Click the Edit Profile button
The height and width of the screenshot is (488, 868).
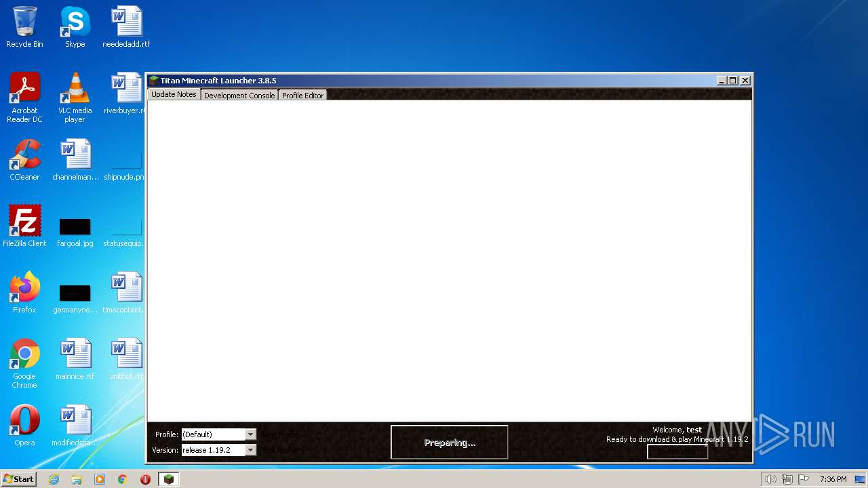[x=279, y=450]
